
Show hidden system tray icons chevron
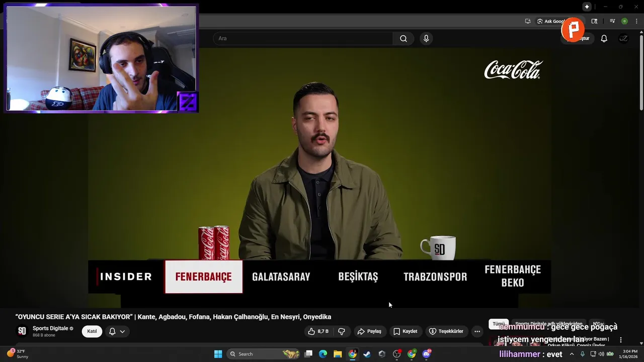(572, 354)
